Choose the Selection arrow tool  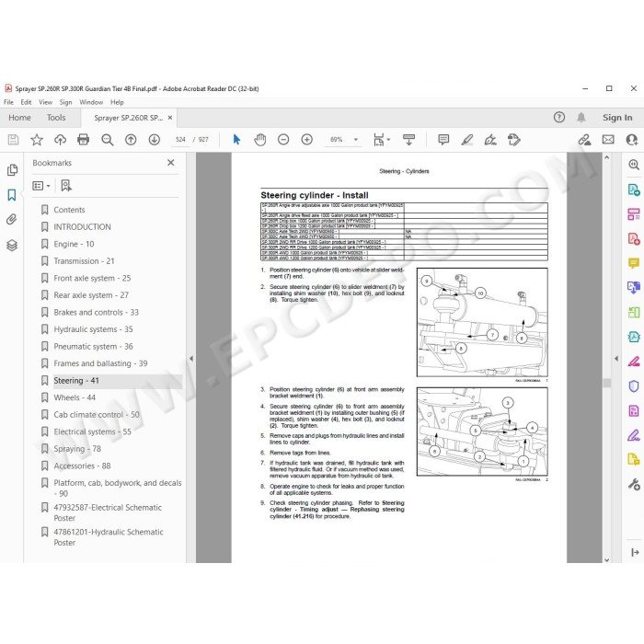236,140
